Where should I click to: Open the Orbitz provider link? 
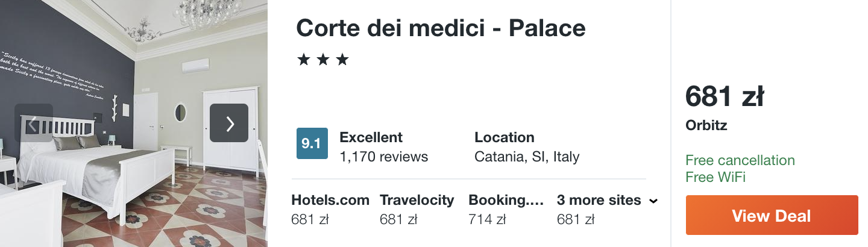[x=706, y=126]
